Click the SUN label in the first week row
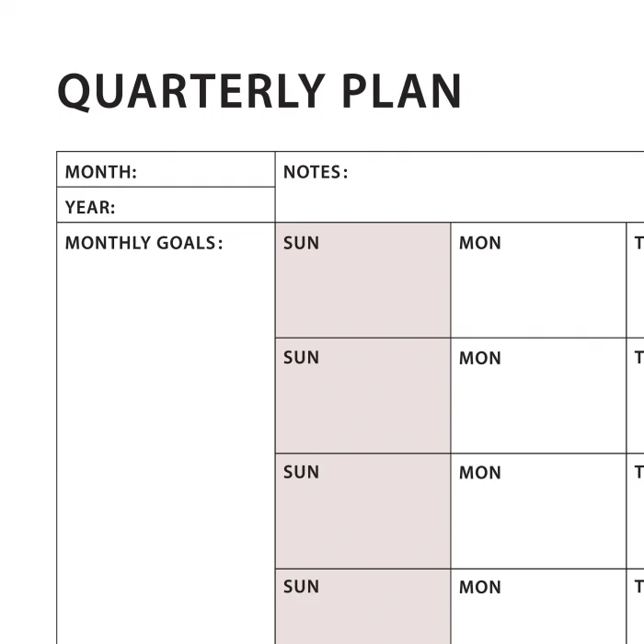This screenshot has width=644, height=644. point(301,243)
